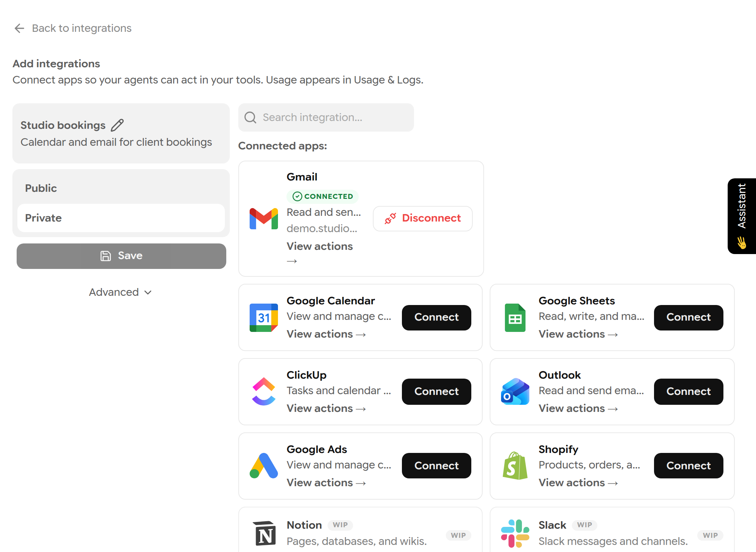Image resolution: width=756 pixels, height=552 pixels.
Task: Focus the Search integration field
Action: 326,117
